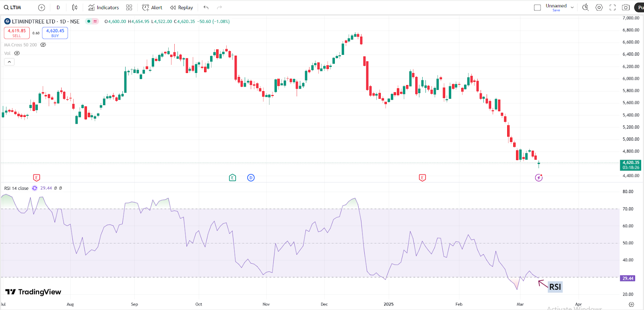The image size is (644, 310).
Task: Click the Sep label on time axis
Action: (134, 304)
